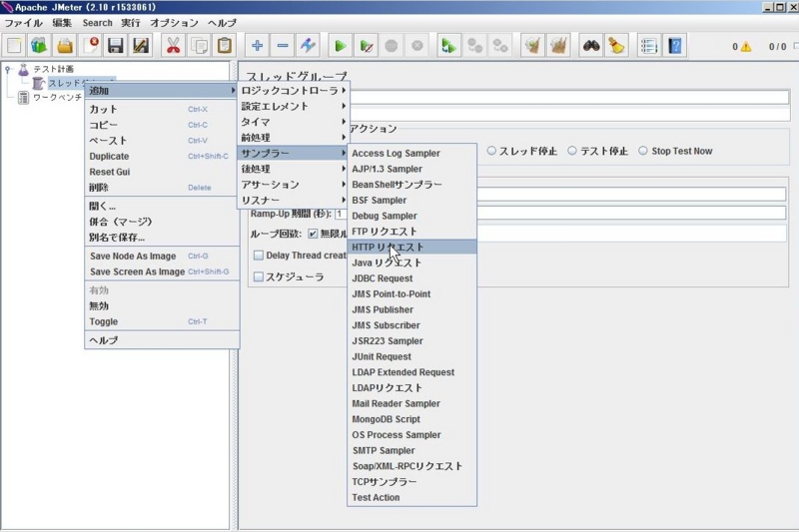
Task: Select the ワークベンチ tree node
Action: tap(57, 97)
